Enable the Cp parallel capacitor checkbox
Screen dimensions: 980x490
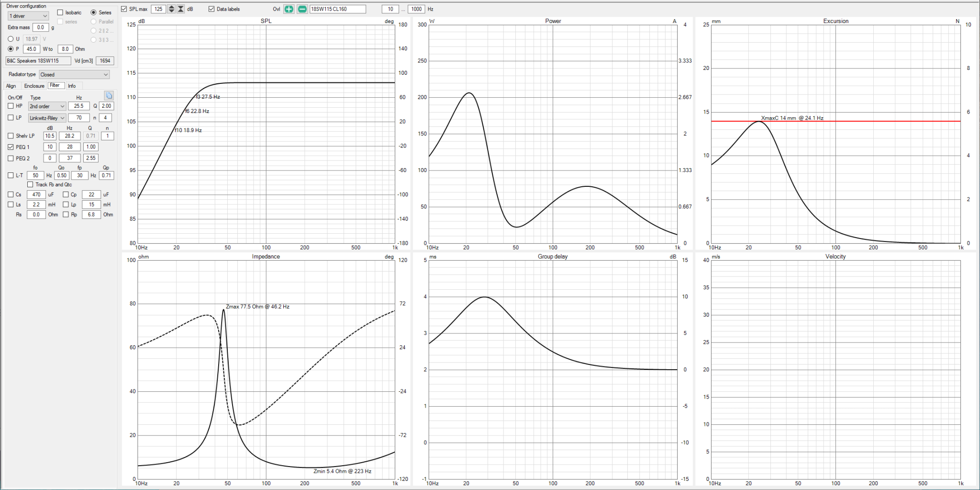[66, 194]
